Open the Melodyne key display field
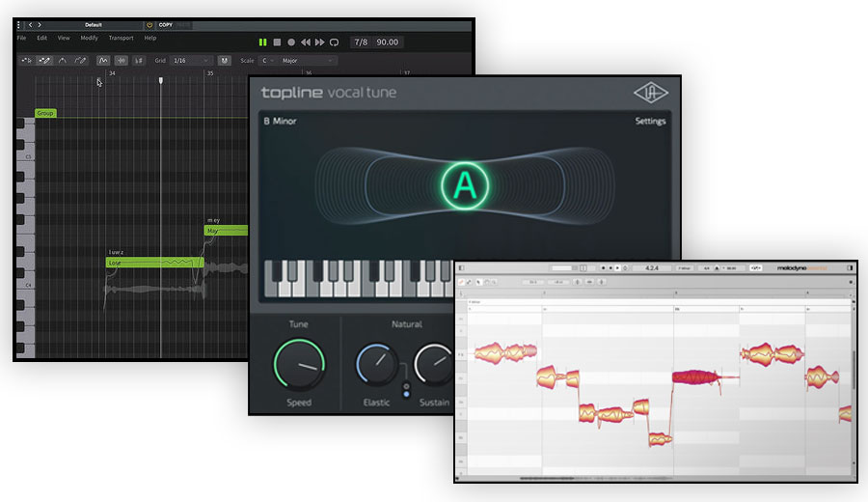 click(x=684, y=268)
